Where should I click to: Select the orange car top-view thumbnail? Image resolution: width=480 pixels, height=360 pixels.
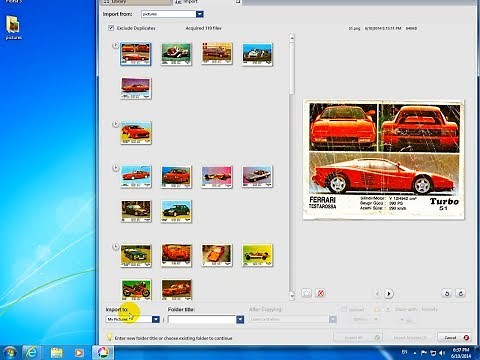(217, 255)
